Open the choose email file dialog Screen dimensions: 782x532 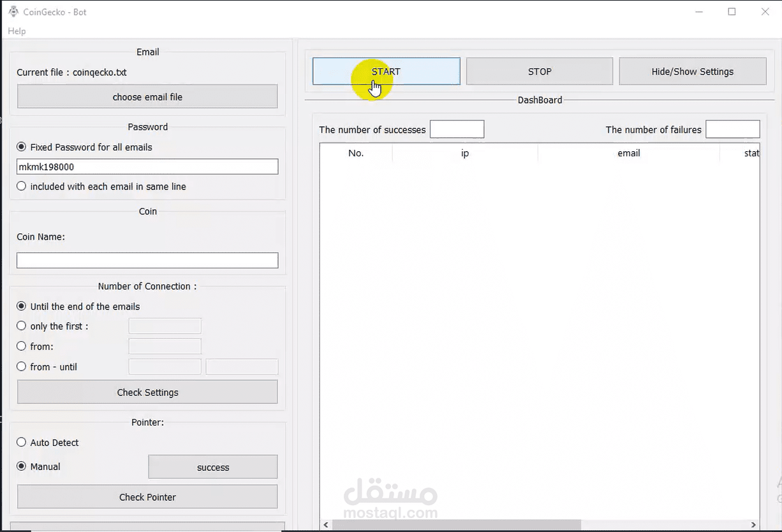(x=147, y=97)
